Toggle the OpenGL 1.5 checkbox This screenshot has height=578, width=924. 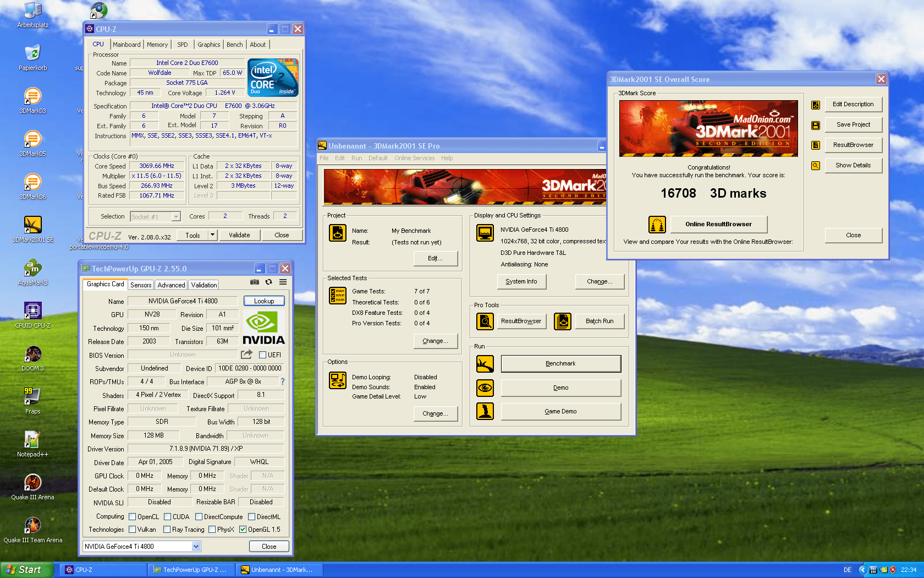tap(243, 530)
